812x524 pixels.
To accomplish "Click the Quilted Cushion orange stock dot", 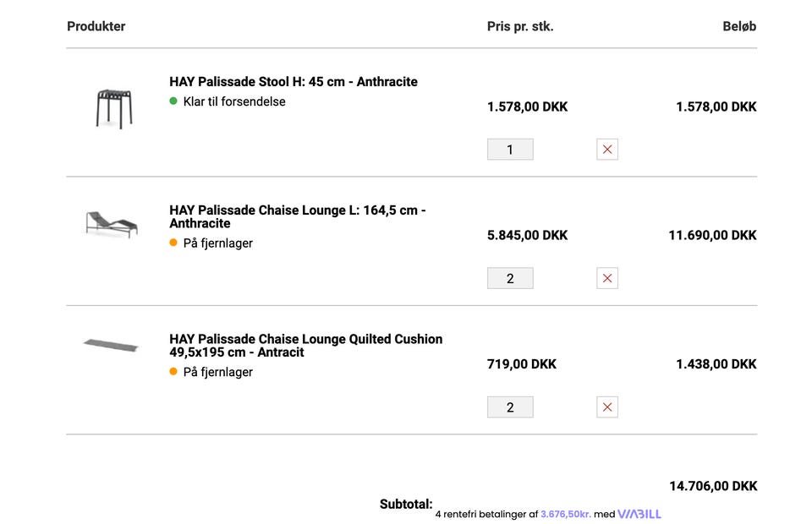I will (173, 372).
